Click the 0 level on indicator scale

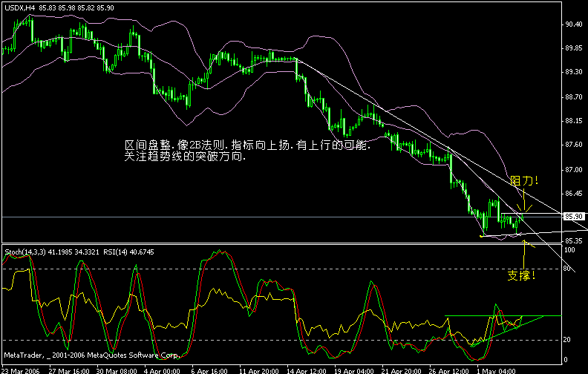566,360
